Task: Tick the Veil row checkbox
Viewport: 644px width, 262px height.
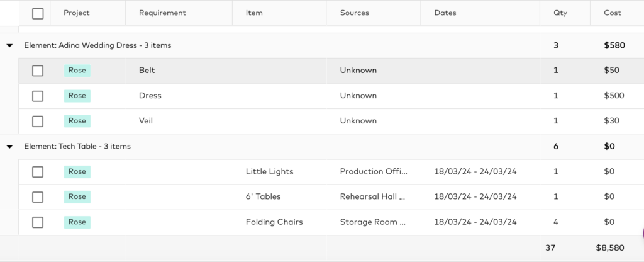Action: click(38, 121)
